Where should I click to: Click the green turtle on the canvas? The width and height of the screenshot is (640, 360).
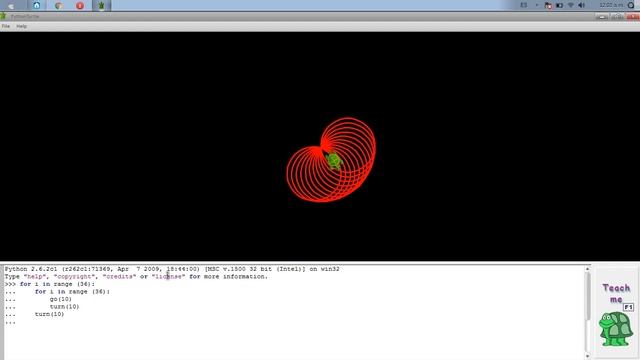334,161
